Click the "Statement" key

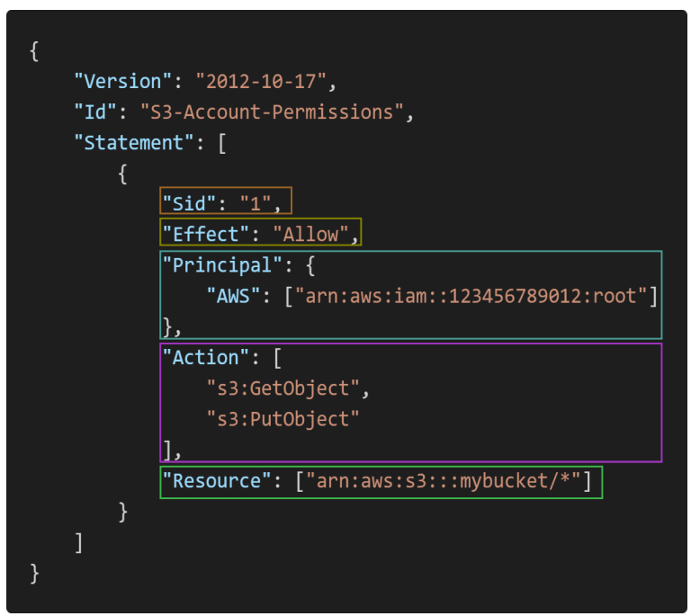point(134,143)
